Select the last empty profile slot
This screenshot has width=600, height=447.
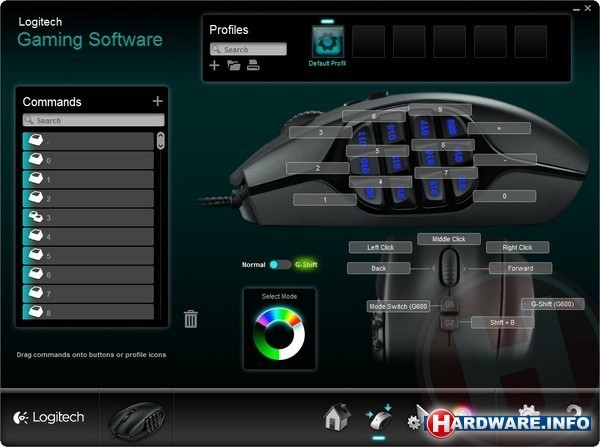click(531, 42)
